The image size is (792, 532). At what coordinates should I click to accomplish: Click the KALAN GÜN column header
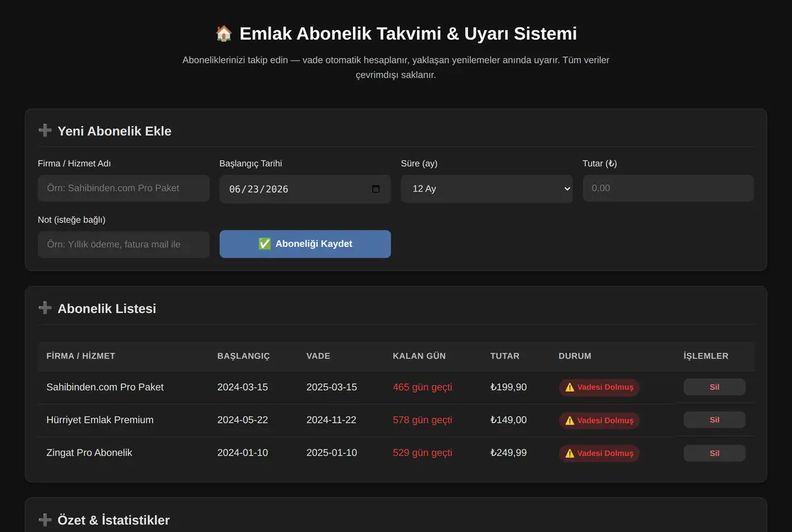click(x=419, y=356)
